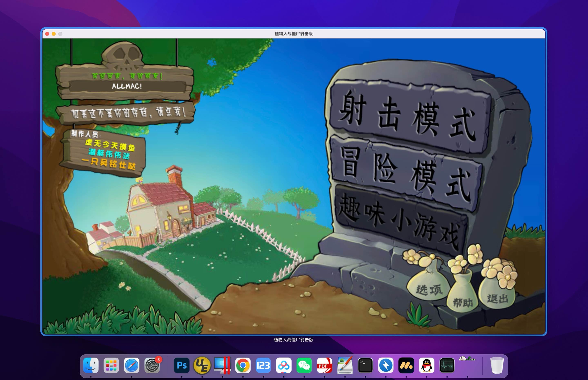Open Parallels Desktop from the Dock
The width and height of the screenshot is (588, 380).
click(222, 365)
